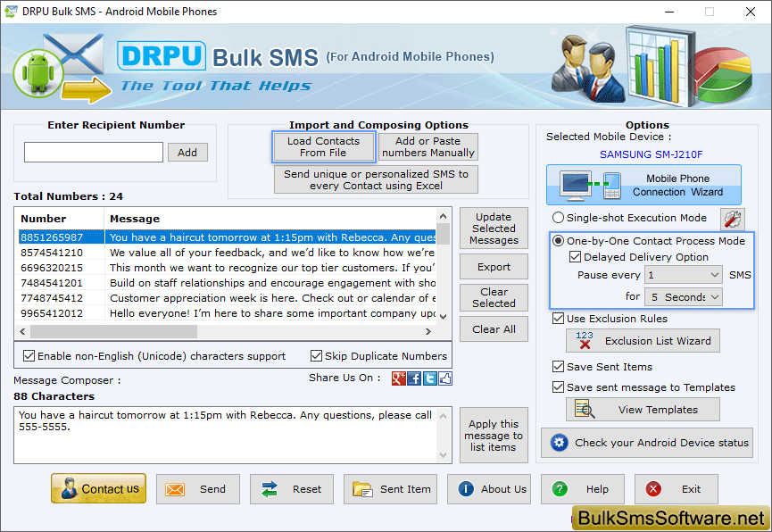Select the row with number 6696320215

coord(228,268)
